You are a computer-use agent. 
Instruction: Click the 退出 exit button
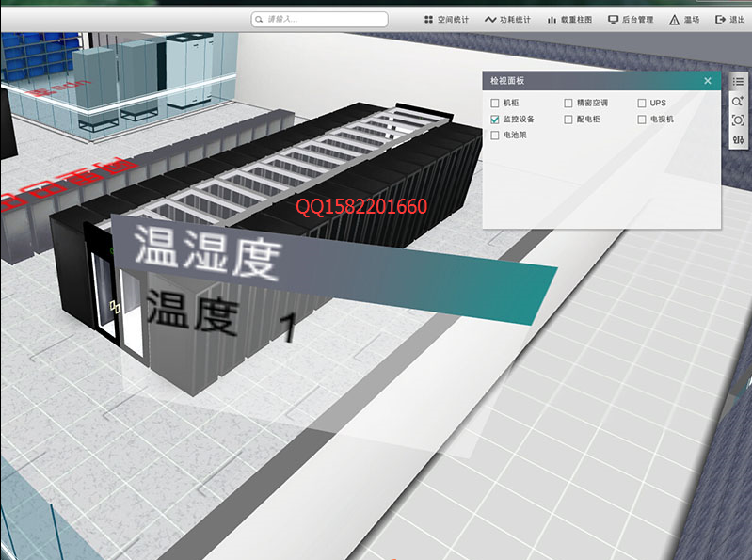tap(730, 19)
